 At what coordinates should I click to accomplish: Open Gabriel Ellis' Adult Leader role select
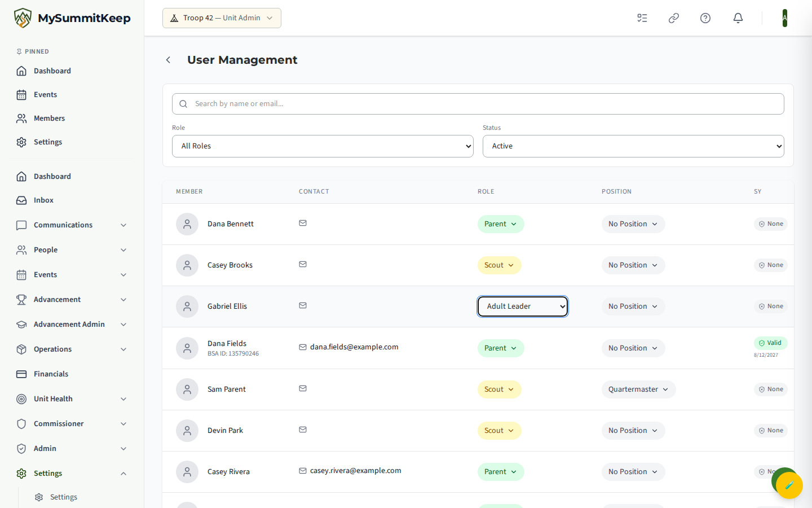[x=523, y=306]
